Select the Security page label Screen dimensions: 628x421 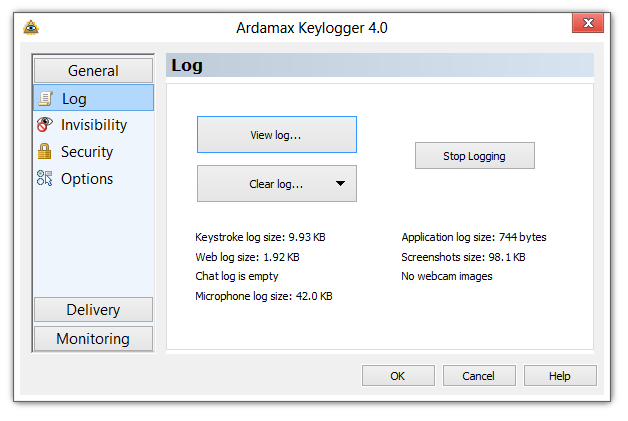[87, 152]
